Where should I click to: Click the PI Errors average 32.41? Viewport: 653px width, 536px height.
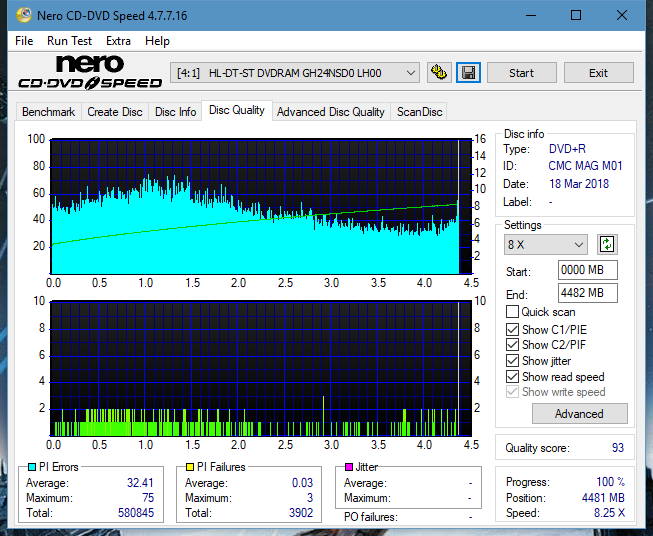[x=140, y=483]
